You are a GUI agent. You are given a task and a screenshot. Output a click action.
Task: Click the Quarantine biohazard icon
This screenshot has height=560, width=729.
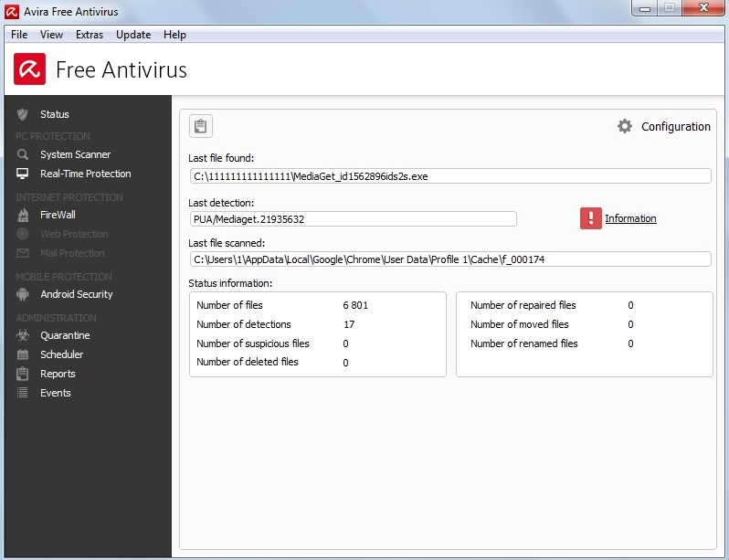(x=22, y=335)
